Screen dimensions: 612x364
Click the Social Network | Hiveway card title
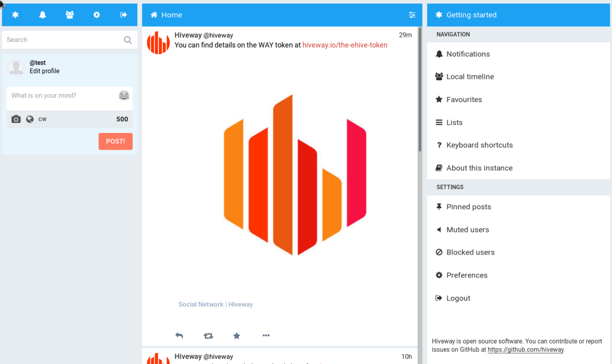click(216, 304)
